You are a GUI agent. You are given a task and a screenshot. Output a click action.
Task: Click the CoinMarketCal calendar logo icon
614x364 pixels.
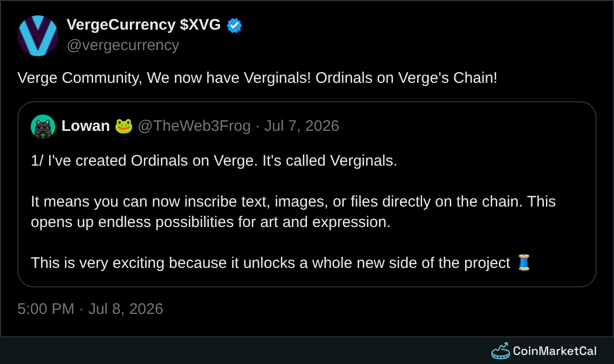tap(500, 351)
